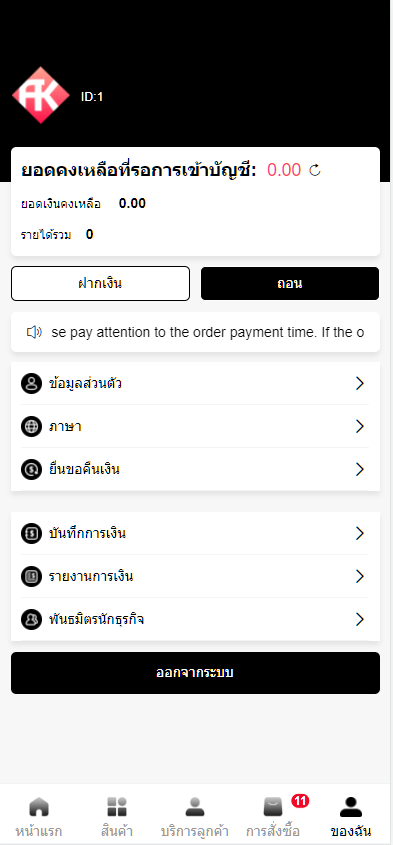Click the ยื่นขอคืนเงิน refund icon

coord(31,469)
